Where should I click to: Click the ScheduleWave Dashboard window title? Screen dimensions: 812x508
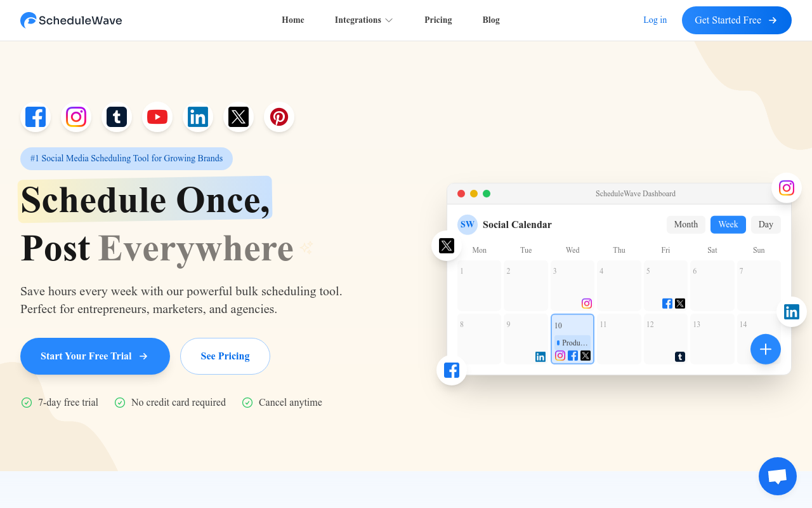pos(636,194)
